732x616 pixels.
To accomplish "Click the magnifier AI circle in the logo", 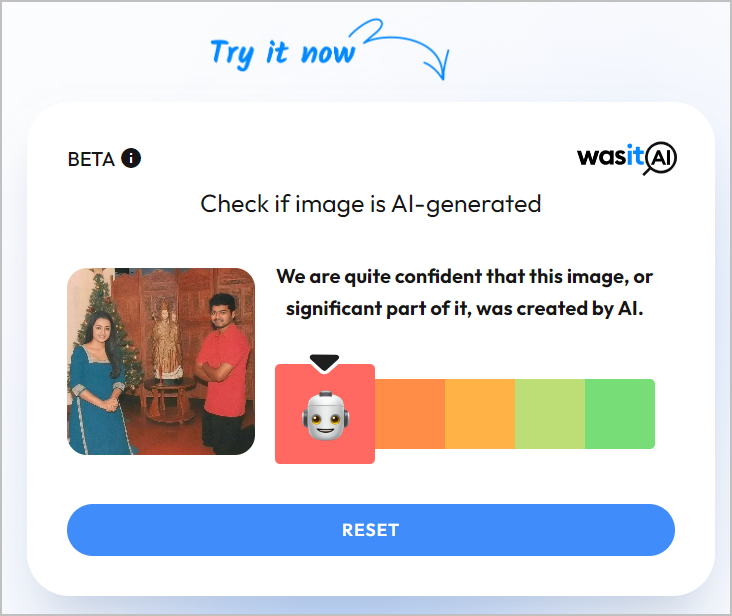I will pos(660,158).
